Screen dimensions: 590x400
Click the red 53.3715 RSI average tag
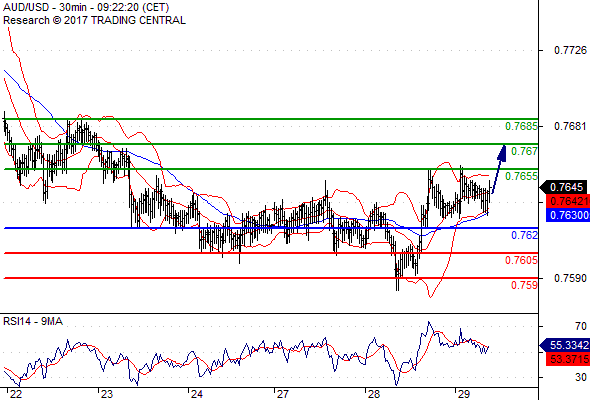point(568,359)
